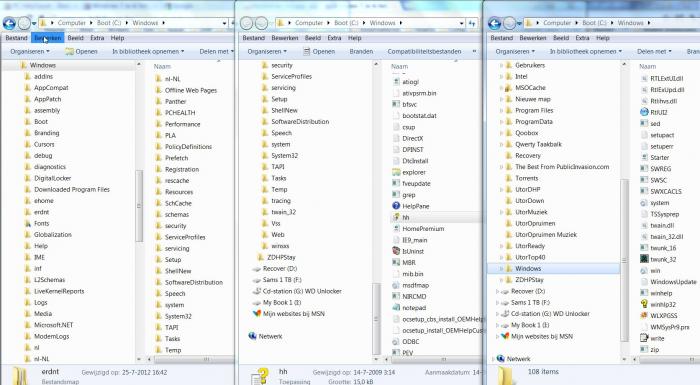The height and width of the screenshot is (385, 700).
Task: Select Prefetch folder icon in left window list
Action: click(x=158, y=158)
